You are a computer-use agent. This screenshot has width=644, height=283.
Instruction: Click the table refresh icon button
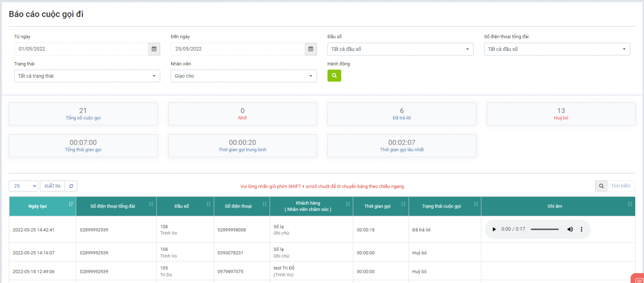71,186
